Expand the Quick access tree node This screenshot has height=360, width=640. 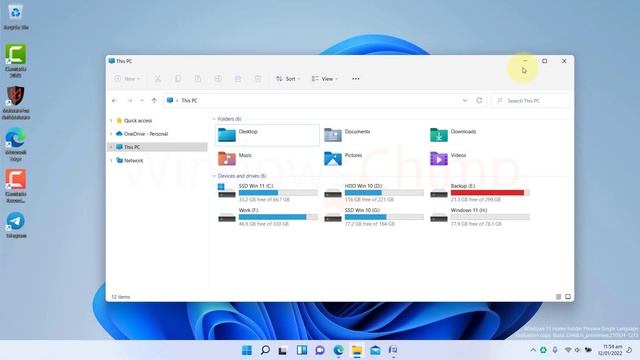[111, 120]
